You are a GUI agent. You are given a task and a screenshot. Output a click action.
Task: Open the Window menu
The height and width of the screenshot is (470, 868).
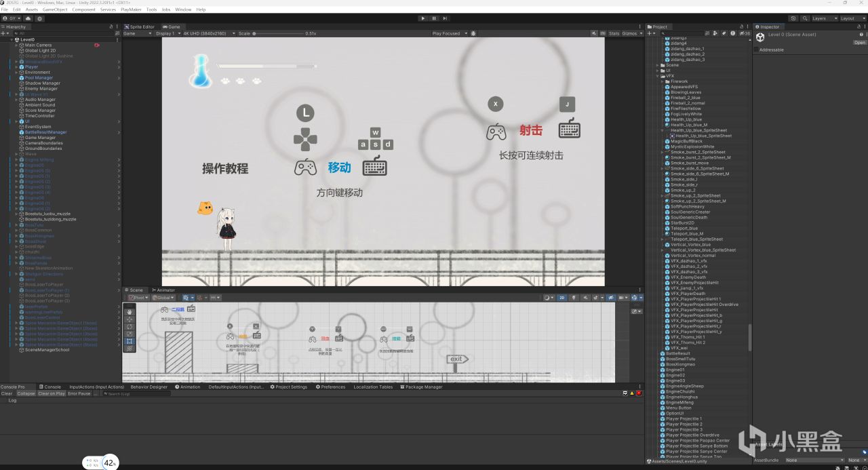click(183, 9)
